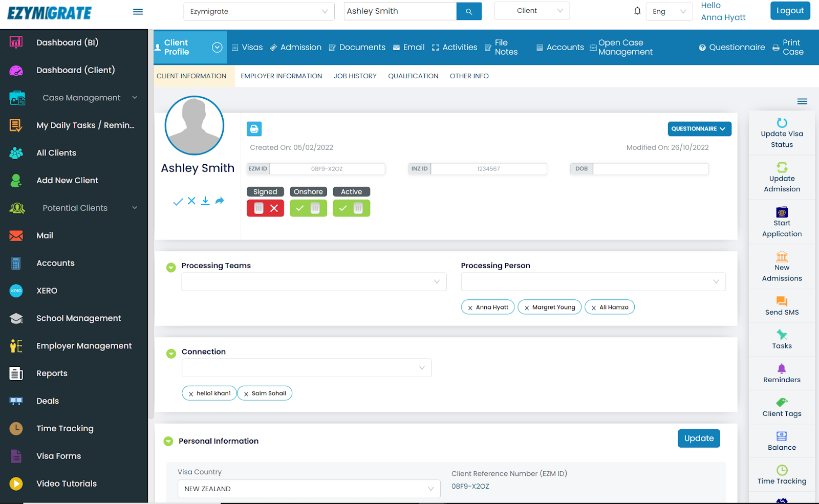Open the Questionnaire dropdown

699,128
